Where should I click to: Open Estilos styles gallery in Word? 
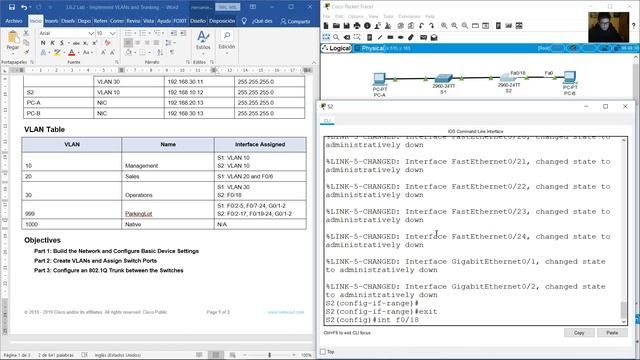pos(203,41)
